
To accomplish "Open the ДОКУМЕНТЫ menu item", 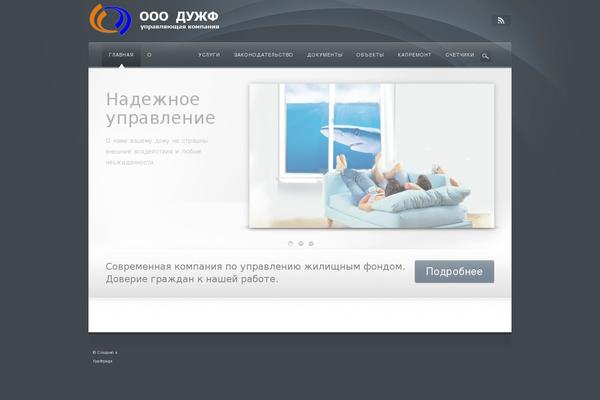I will pos(324,55).
